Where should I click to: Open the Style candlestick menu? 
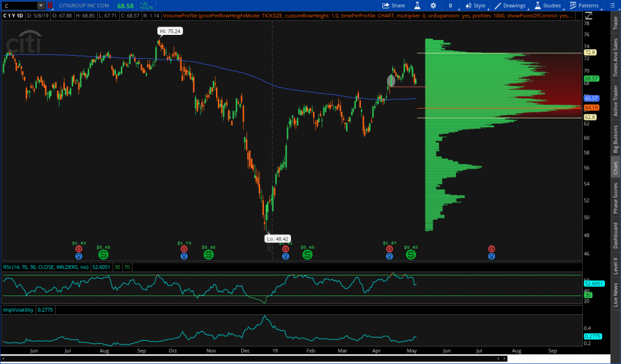[x=475, y=6]
